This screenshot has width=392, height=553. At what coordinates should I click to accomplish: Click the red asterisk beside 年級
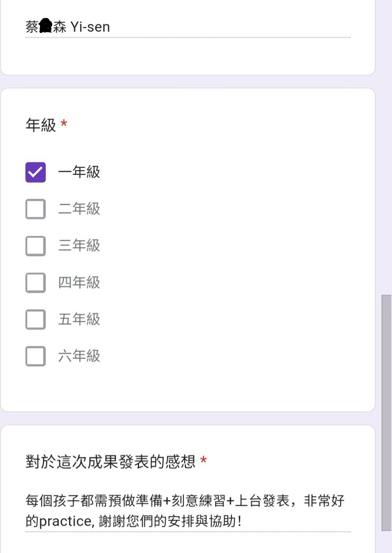[64, 123]
